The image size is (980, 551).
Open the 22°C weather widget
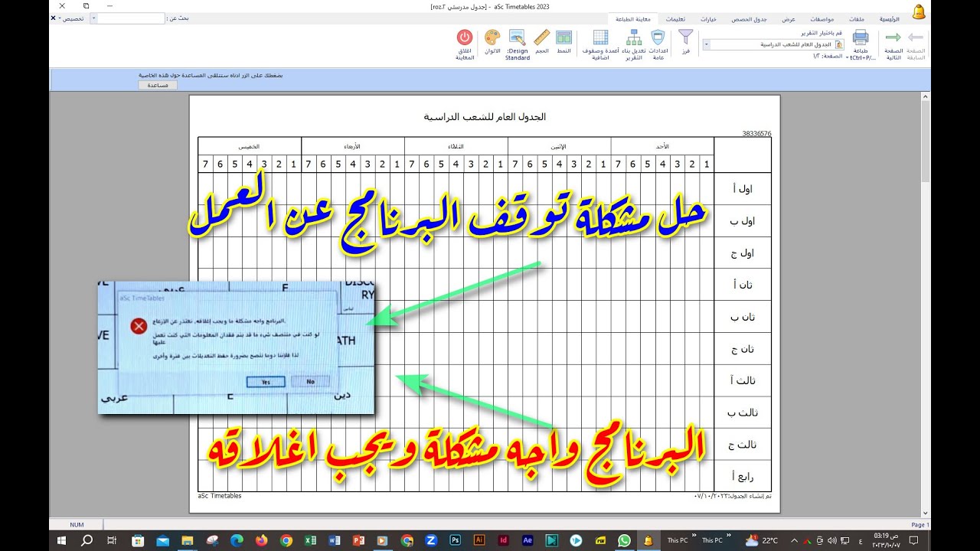(x=761, y=540)
